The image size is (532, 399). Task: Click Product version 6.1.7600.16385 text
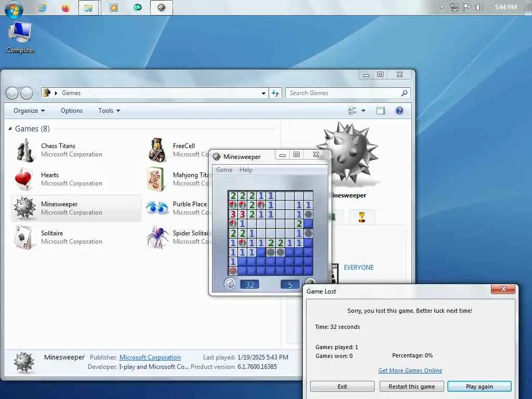[234, 367]
